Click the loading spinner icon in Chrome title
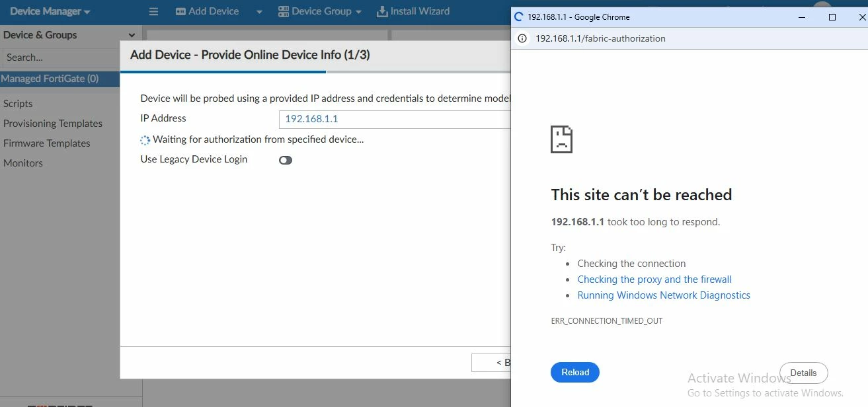Screen dimensions: 868x407 pyautogui.click(x=519, y=17)
